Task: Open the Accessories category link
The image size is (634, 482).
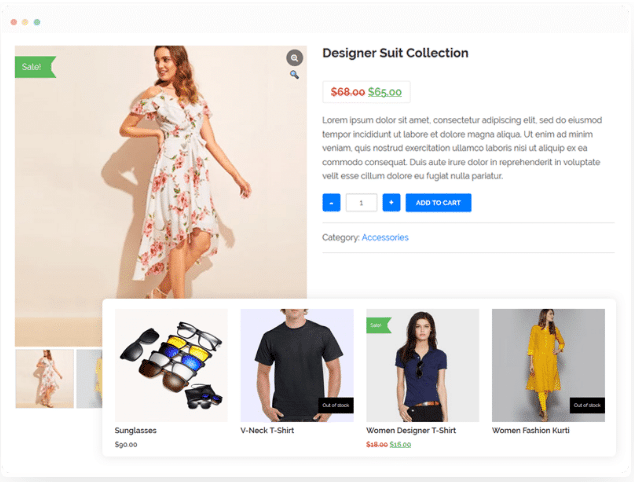Action: [x=385, y=238]
